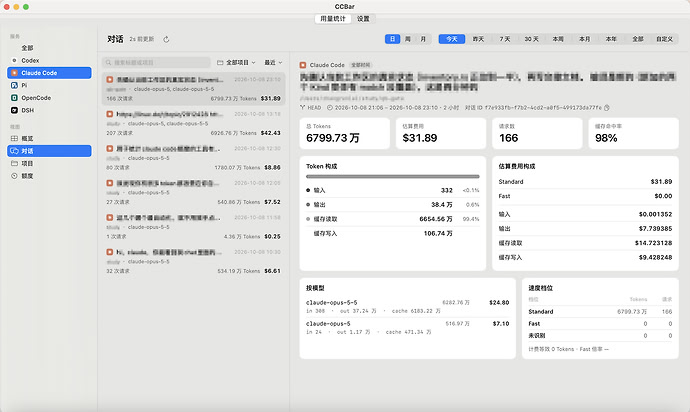690x412 pixels.
Task: Select the 本年 time range
Action: point(611,39)
